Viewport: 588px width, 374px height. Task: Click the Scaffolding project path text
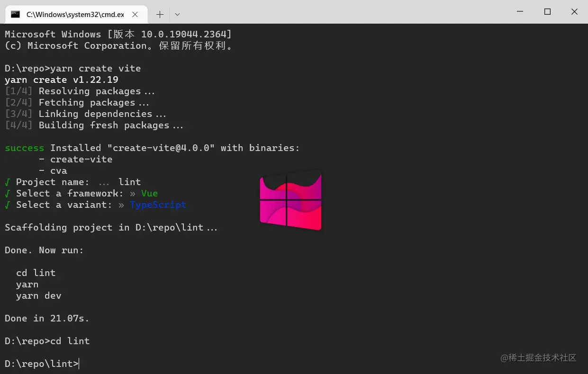111,227
